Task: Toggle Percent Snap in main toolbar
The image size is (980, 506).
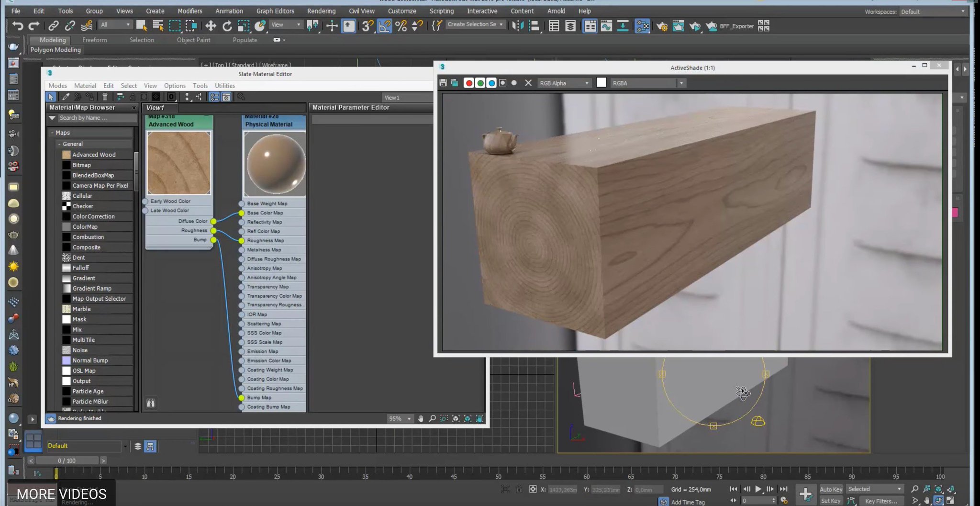Action: tap(401, 26)
